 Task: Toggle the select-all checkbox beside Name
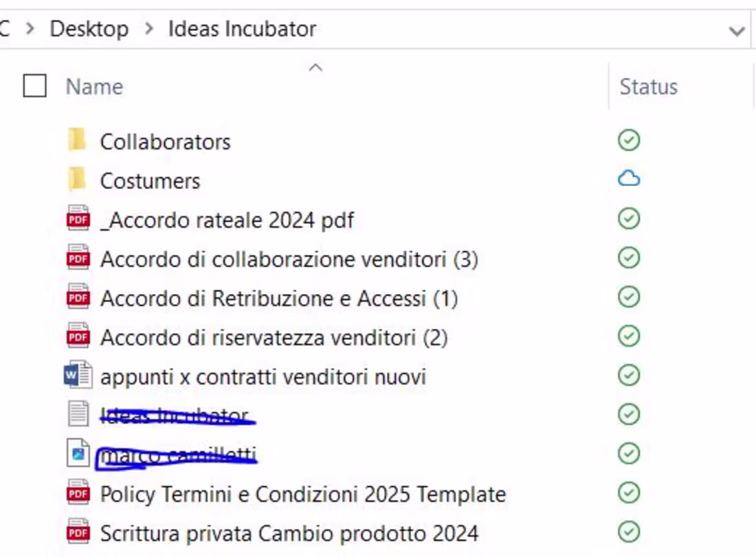(35, 87)
